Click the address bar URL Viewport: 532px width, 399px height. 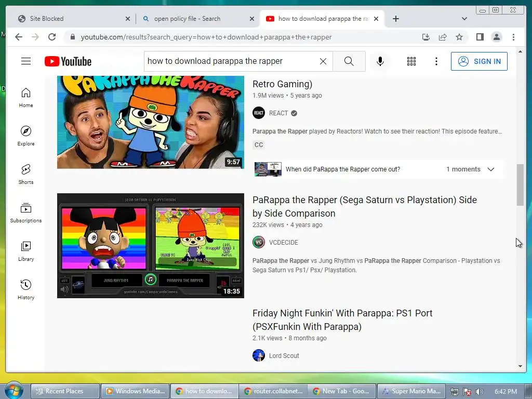point(206,37)
